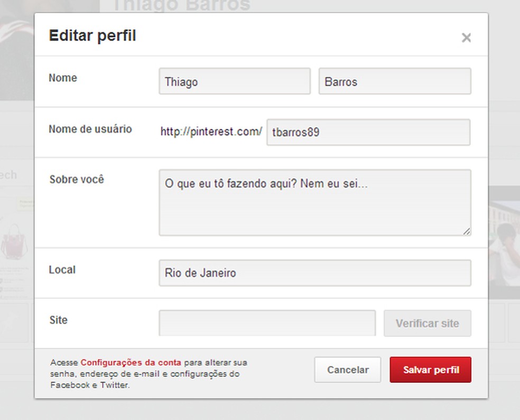Edit the username field containing tbarros89
The width and height of the screenshot is (520, 420).
pos(368,132)
